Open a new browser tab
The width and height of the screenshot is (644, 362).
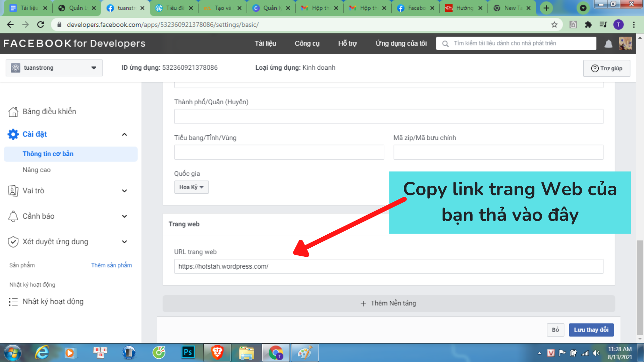(546, 8)
